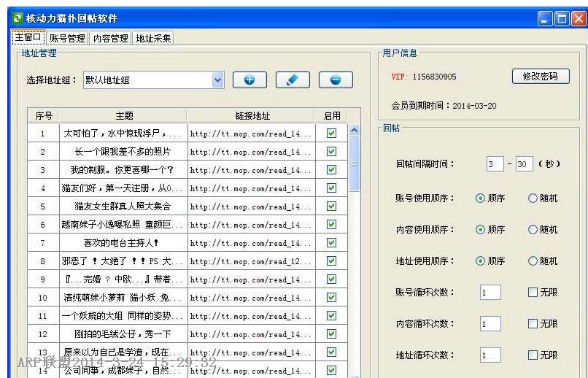Viewport: 588px width, 378px height.
Task: Select the topic 猫友女生群真人照大集合
Action: [123, 207]
